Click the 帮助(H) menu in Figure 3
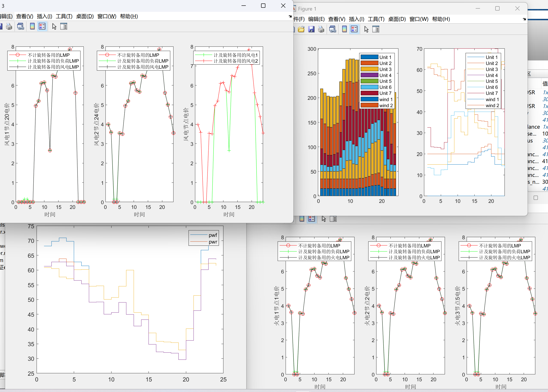 click(129, 16)
